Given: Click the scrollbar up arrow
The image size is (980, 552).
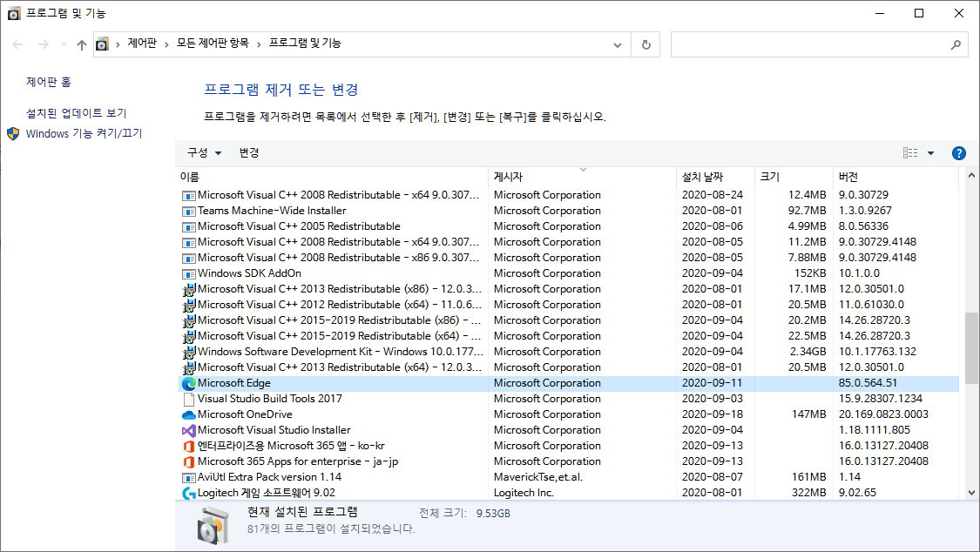Looking at the screenshot, I should tap(971, 175).
